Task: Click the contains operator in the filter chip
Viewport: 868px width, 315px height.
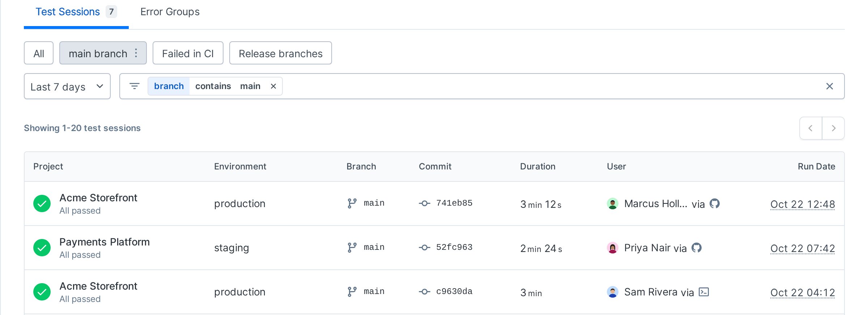Action: (x=213, y=86)
